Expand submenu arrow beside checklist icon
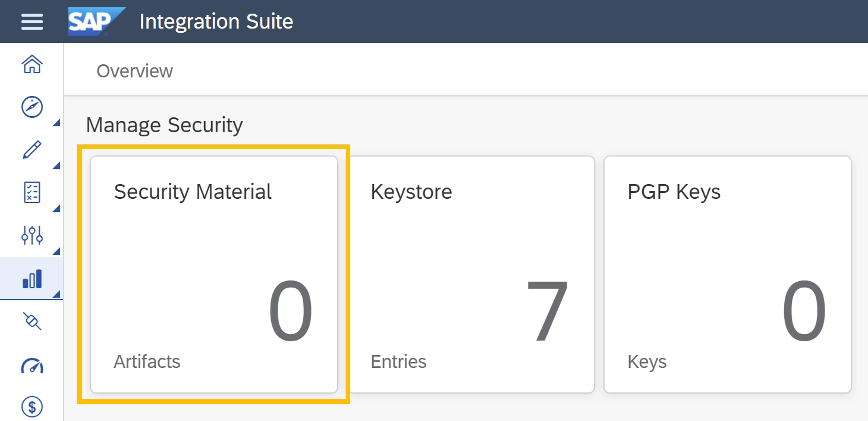Viewport: 868px width, 421px height. click(x=57, y=208)
